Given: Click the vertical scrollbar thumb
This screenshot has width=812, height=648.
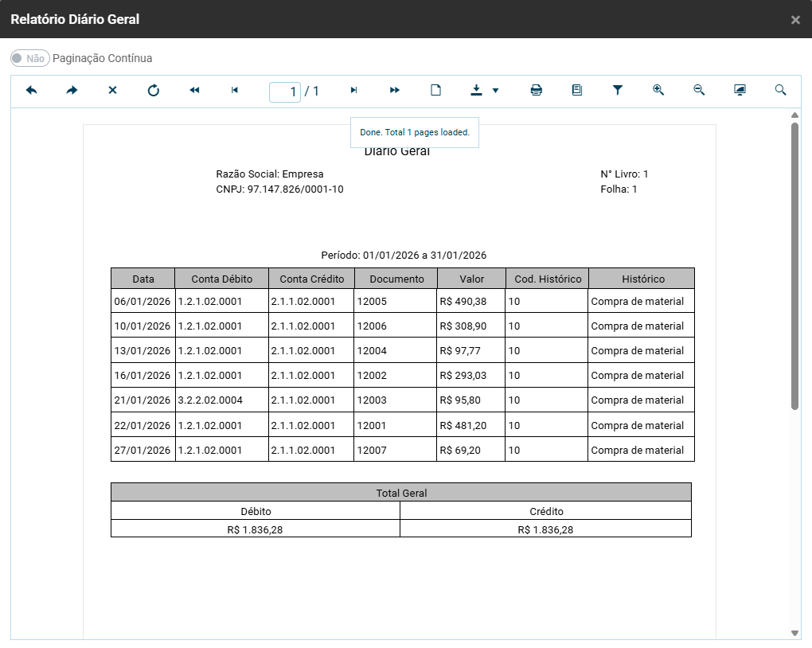Looking at the screenshot, I should (x=795, y=266).
